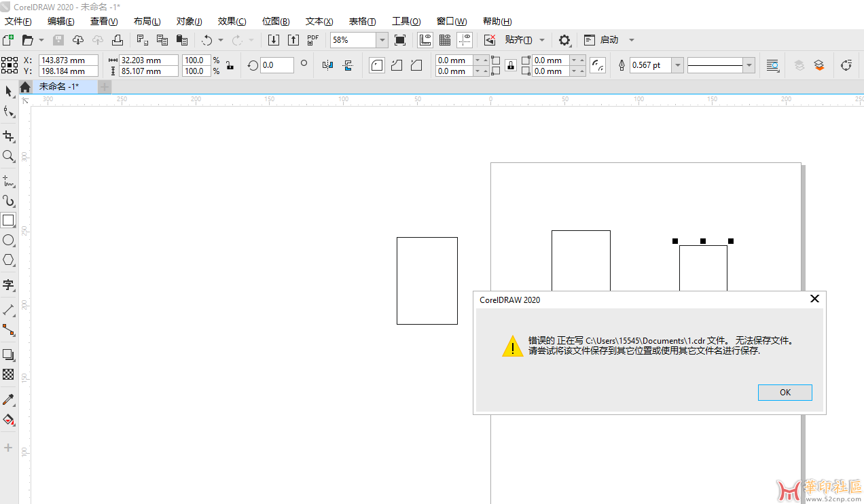
Task: Click the Wrap text icon
Action: 772,65
